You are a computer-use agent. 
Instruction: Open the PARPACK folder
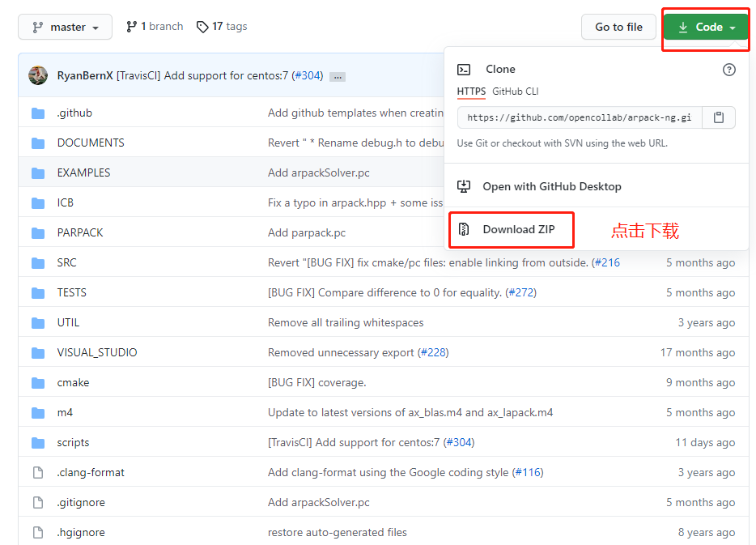pyautogui.click(x=80, y=232)
